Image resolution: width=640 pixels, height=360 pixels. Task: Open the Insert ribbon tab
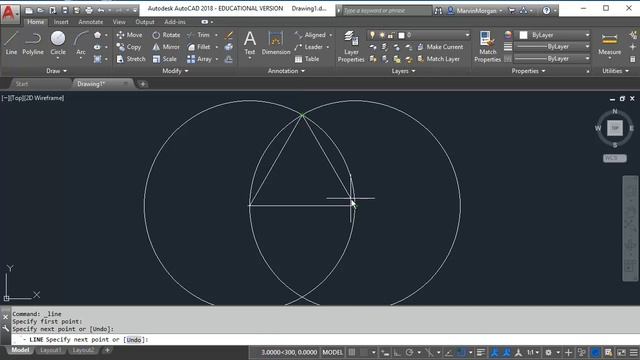pyautogui.click(x=61, y=22)
